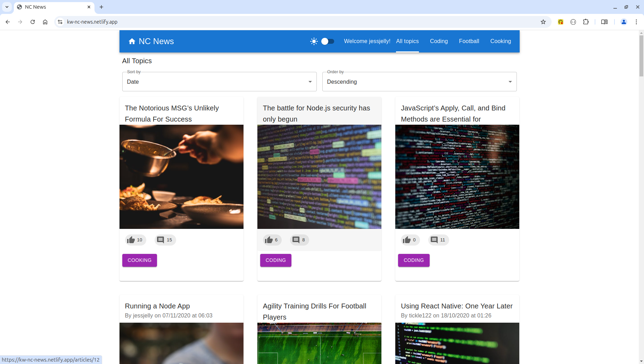Image resolution: width=644 pixels, height=364 pixels.
Task: Click thumbs-up icon on Node.js security article
Action: (x=269, y=240)
